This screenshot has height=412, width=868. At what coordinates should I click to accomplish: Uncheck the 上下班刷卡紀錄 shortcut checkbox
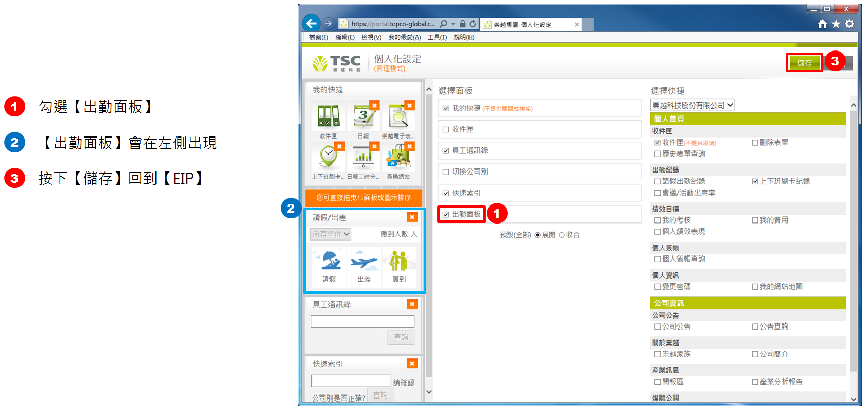click(755, 181)
